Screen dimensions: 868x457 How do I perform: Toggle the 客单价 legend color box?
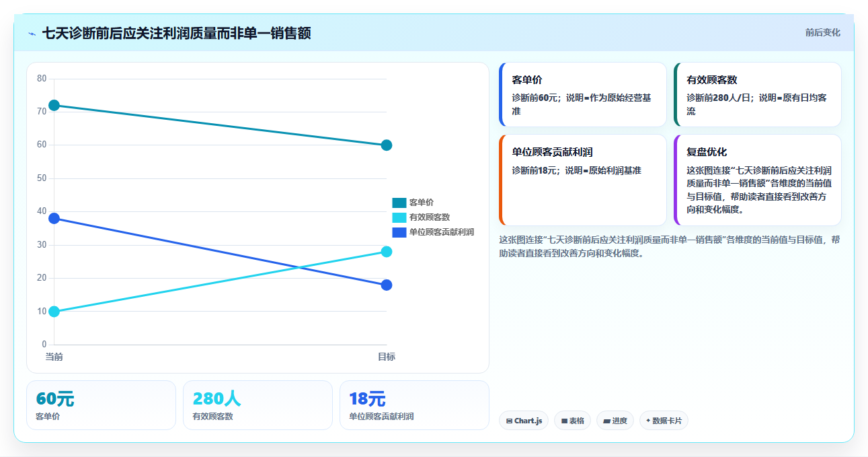399,203
